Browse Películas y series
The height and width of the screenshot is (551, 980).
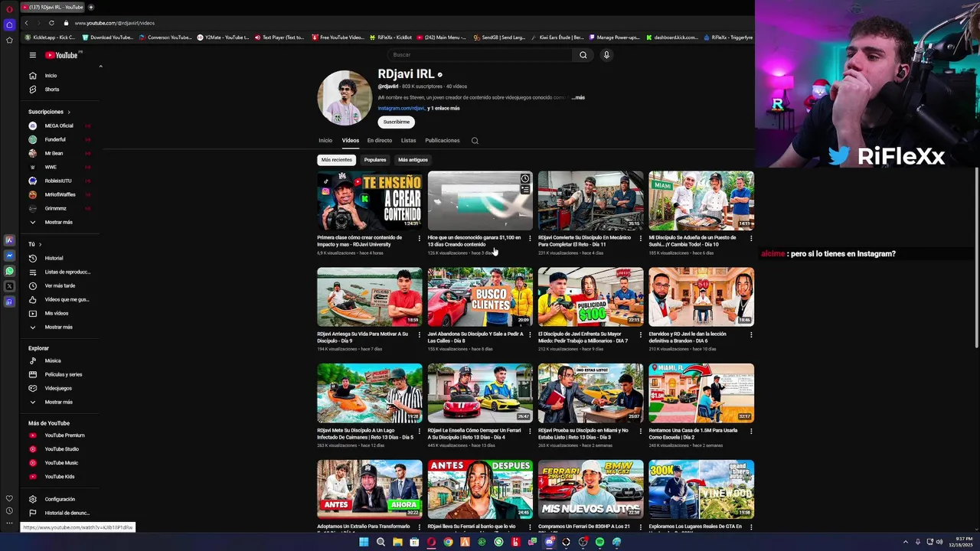(x=63, y=375)
